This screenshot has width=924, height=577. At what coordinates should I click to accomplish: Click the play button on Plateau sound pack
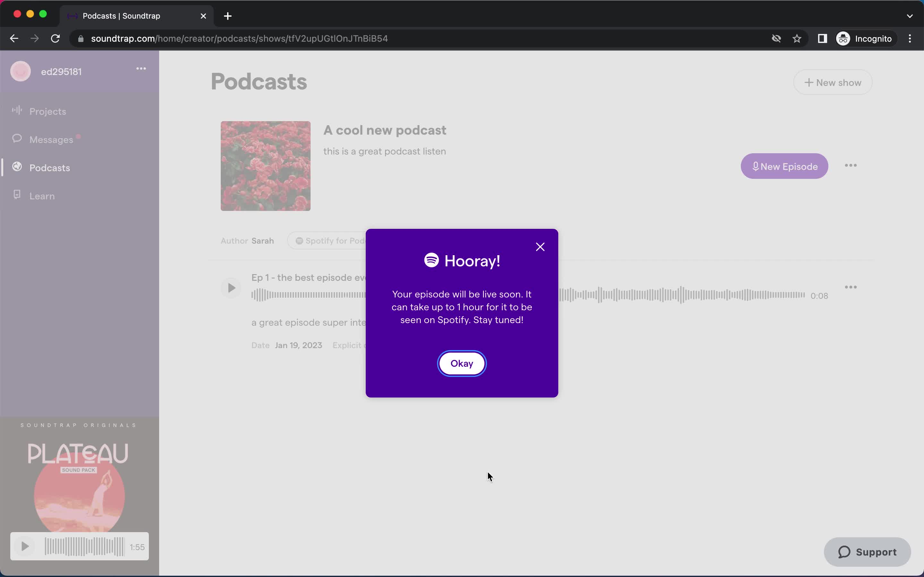[25, 547]
